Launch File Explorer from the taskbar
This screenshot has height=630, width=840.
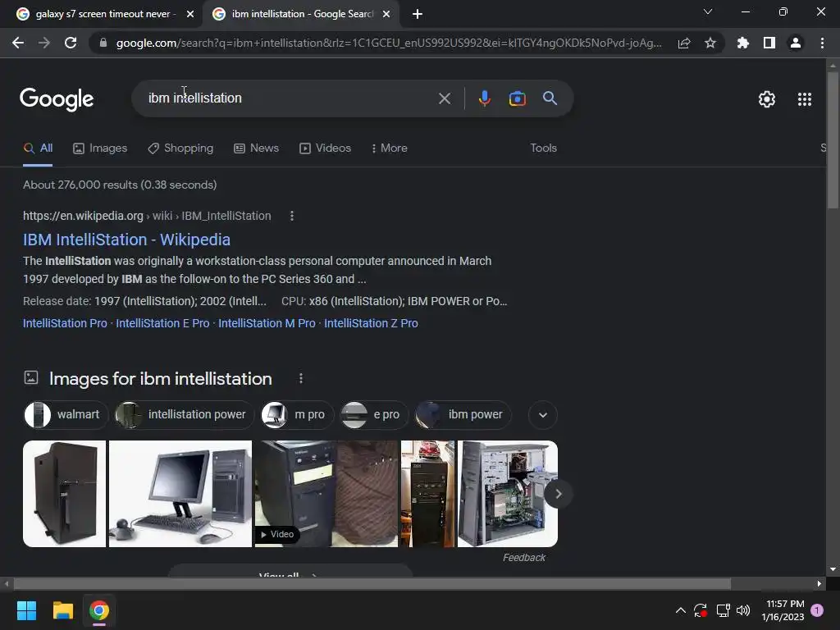tap(62, 610)
